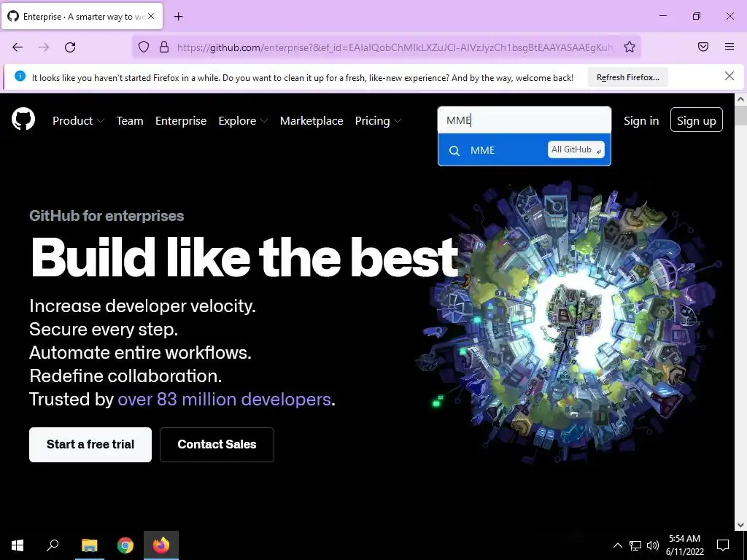Restore down the Firefox window

[697, 16]
